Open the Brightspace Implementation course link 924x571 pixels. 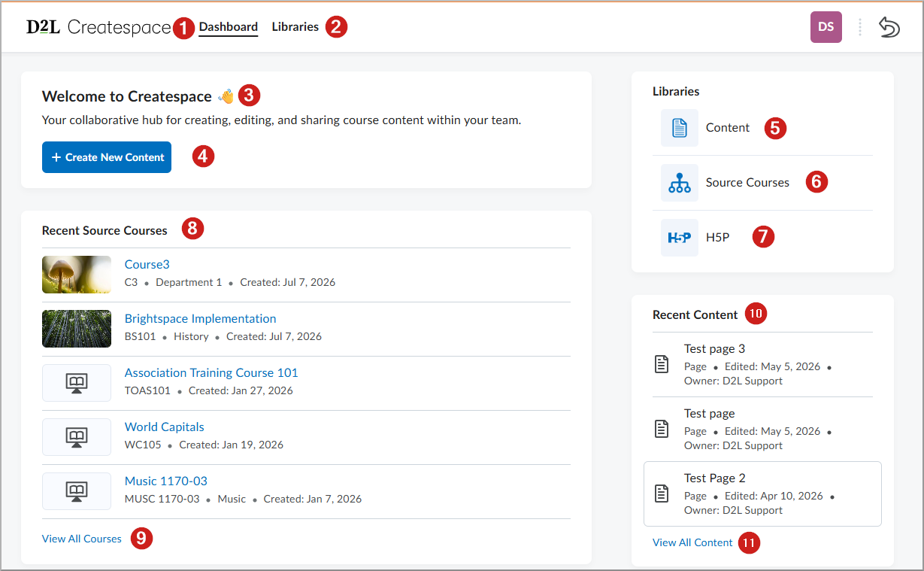tap(201, 319)
